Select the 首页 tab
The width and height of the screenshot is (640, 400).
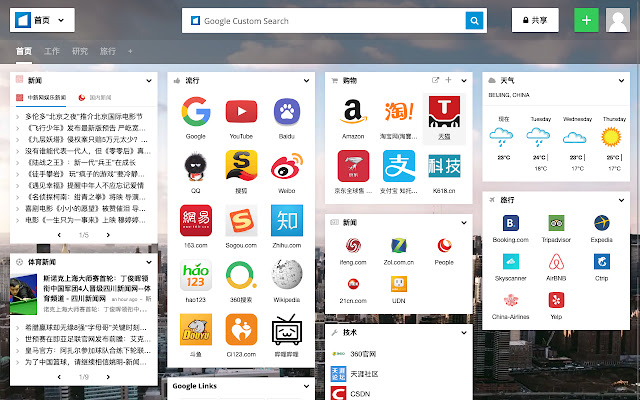pos(24,51)
